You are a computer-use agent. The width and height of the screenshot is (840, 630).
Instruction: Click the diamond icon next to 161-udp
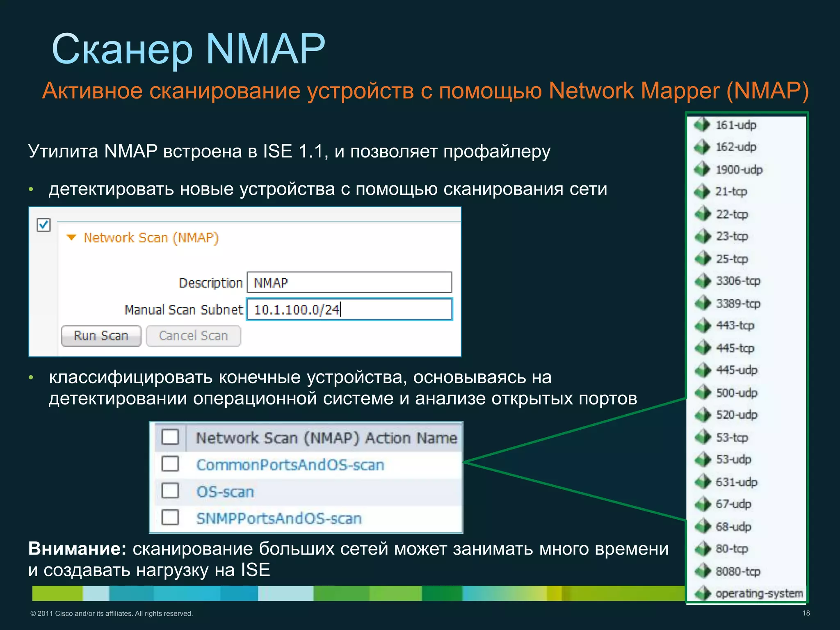click(702, 124)
